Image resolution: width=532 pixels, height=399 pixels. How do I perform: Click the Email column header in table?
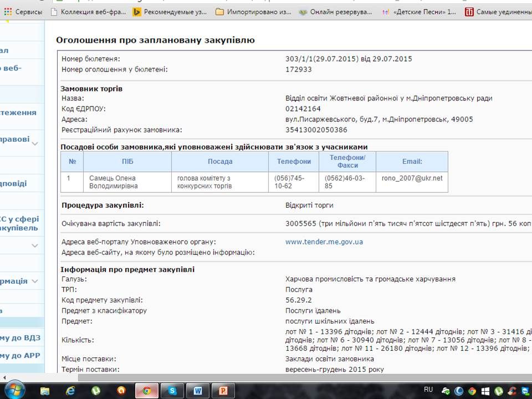point(412,161)
